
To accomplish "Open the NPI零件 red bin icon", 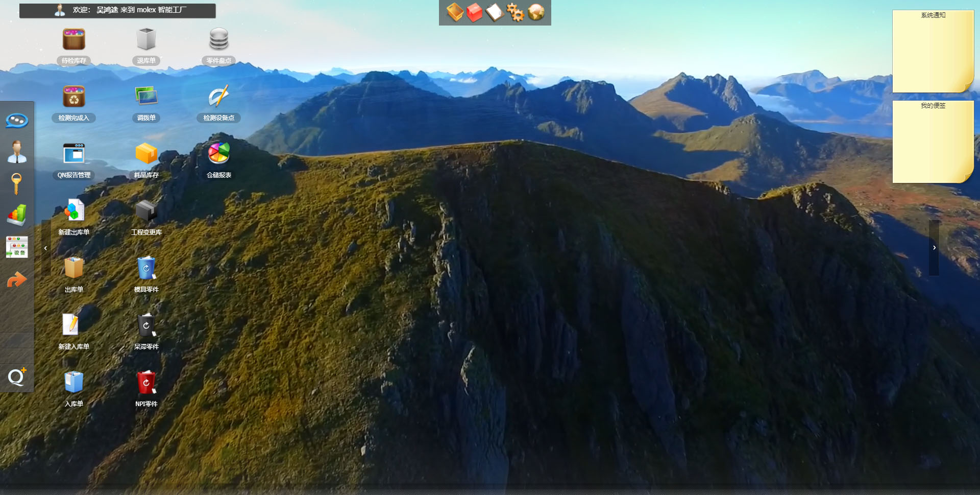I will click(x=146, y=383).
